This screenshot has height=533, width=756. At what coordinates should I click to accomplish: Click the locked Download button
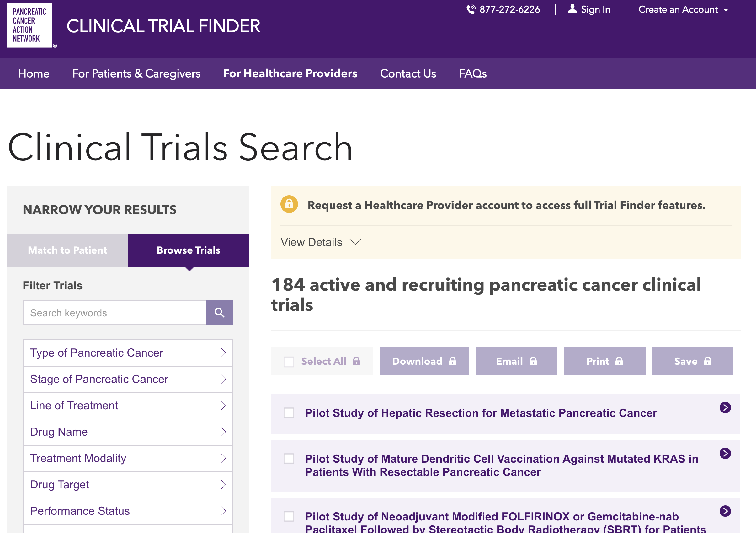click(424, 361)
